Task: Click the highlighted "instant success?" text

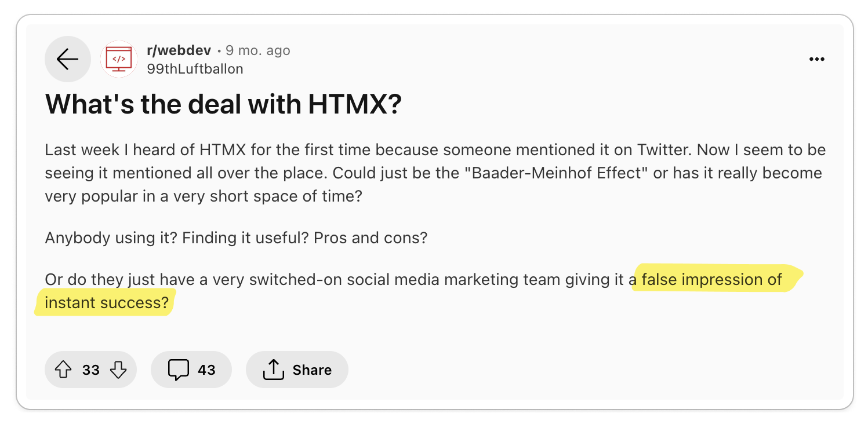Action: (107, 303)
